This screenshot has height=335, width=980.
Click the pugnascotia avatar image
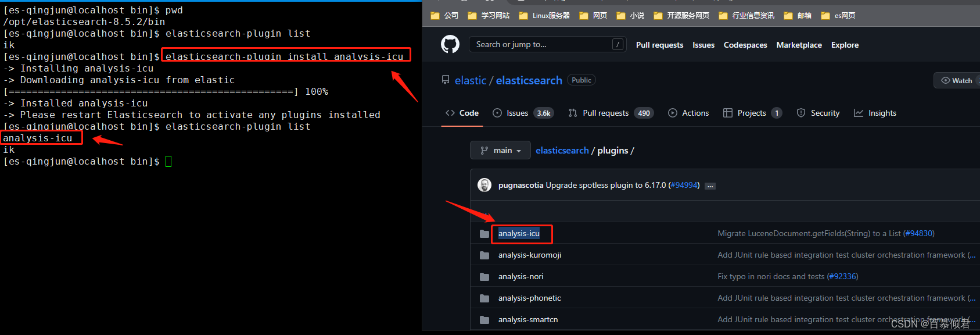tap(484, 185)
